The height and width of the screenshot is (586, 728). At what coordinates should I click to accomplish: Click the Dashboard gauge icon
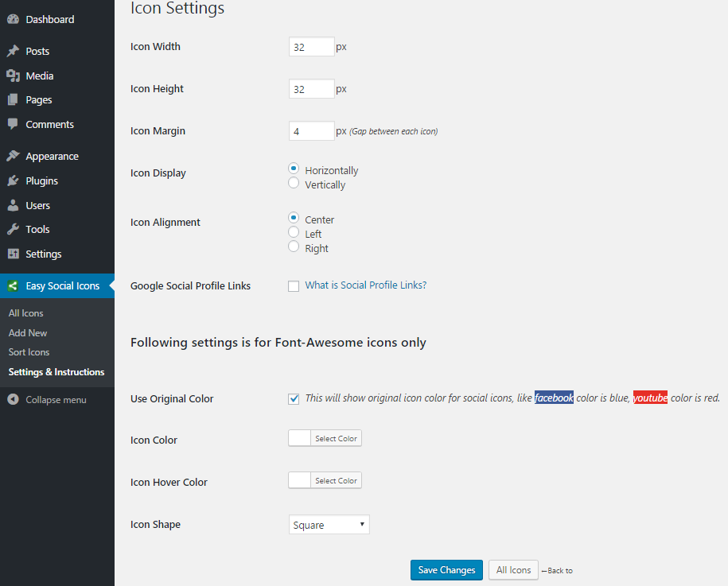coord(13,19)
